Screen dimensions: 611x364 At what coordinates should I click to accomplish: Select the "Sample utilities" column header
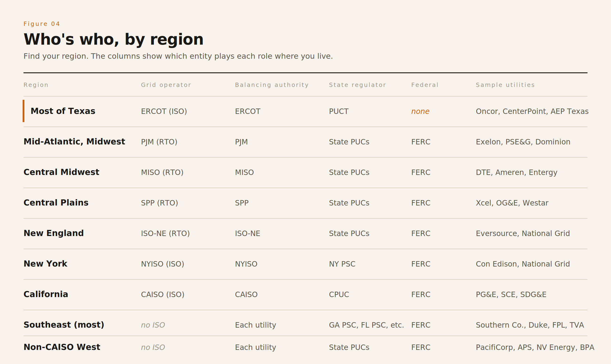click(x=505, y=85)
